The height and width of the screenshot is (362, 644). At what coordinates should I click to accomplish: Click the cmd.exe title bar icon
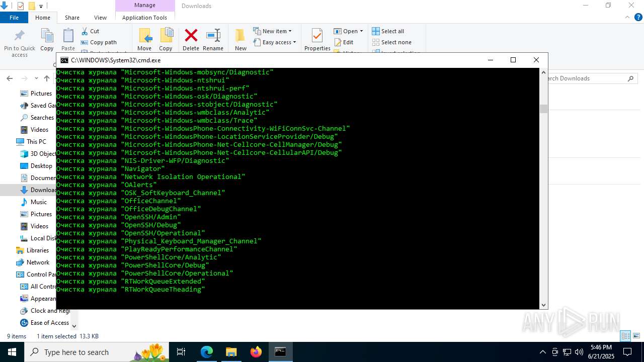pos(64,60)
